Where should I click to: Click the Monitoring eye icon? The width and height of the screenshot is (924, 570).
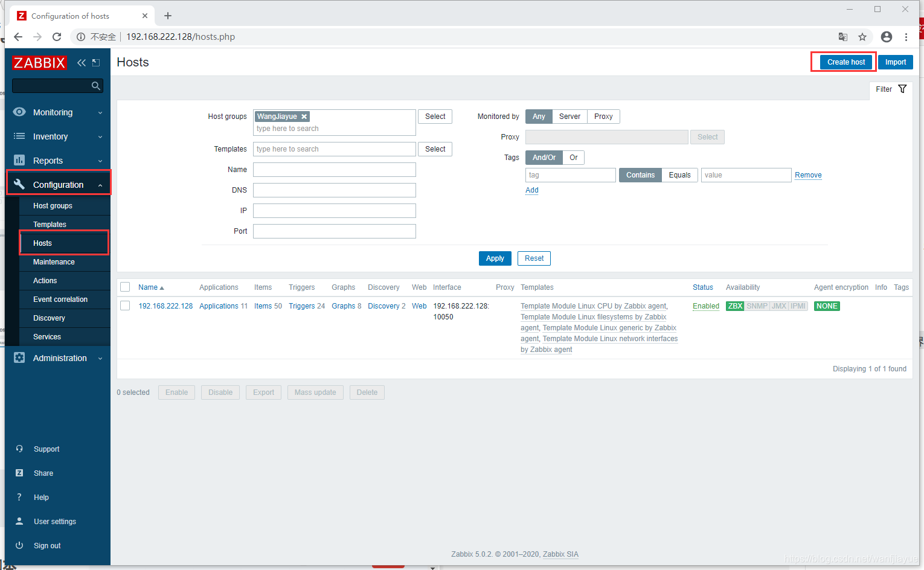coord(19,112)
